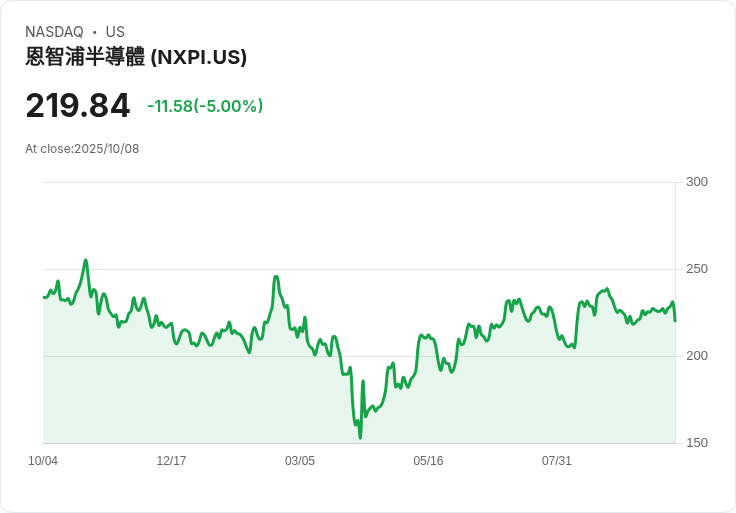The height and width of the screenshot is (513, 736).
Task: Click the 10/04 date label
Action: tap(43, 461)
